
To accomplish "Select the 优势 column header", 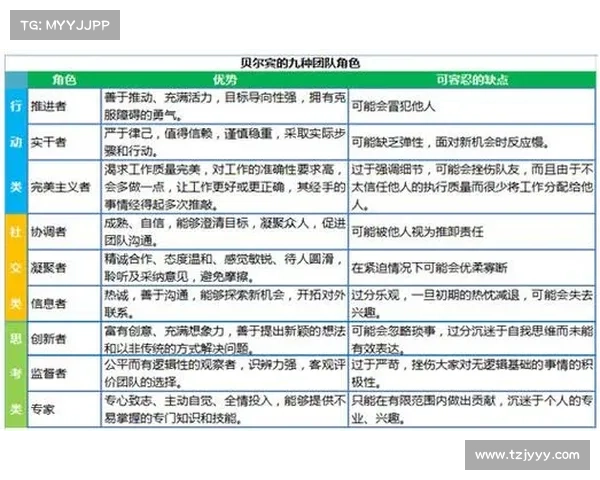I will [x=225, y=80].
